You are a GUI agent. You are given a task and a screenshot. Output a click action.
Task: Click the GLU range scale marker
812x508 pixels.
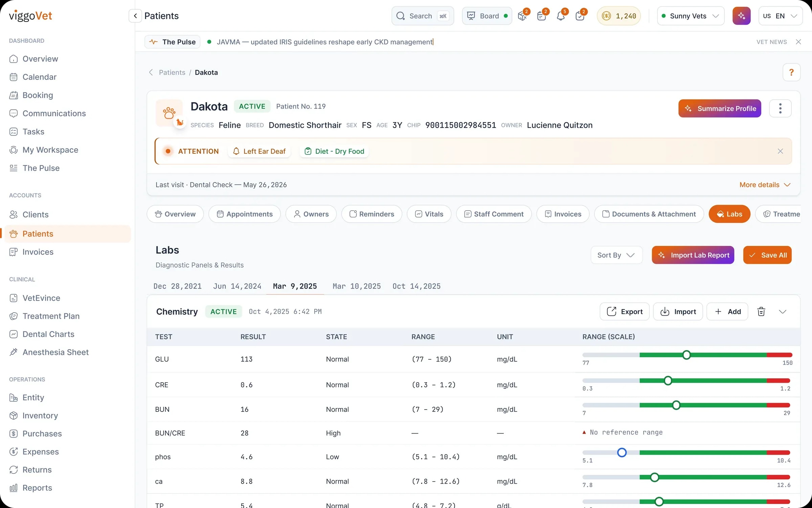[686, 355]
